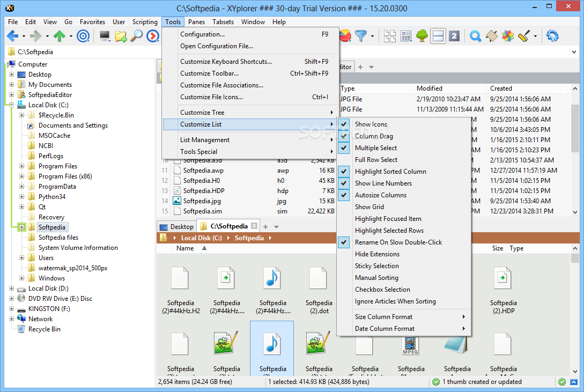
Task: Toggle the Show Line Numbers option
Action: [x=404, y=183]
